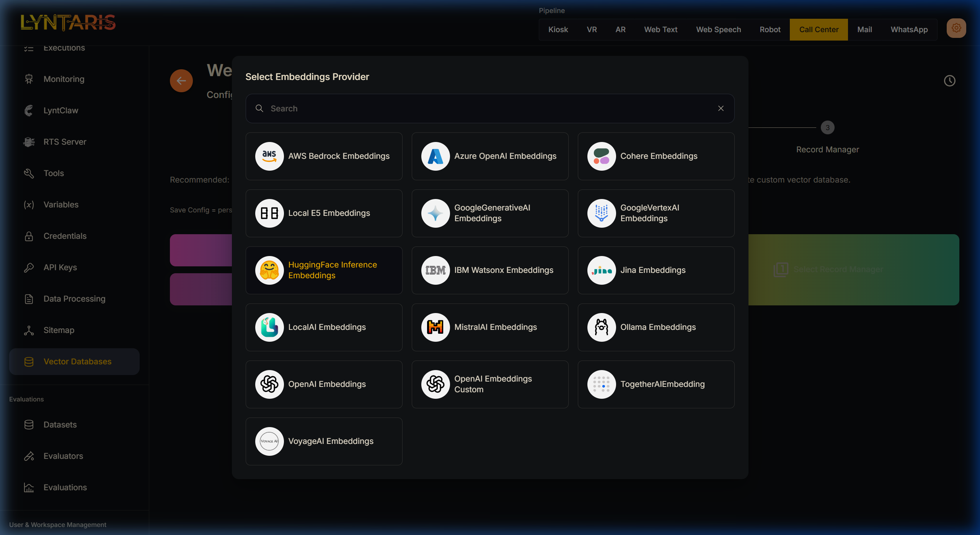Select the LocalAI Embeddings icon
This screenshot has width=980, height=535.
click(269, 327)
